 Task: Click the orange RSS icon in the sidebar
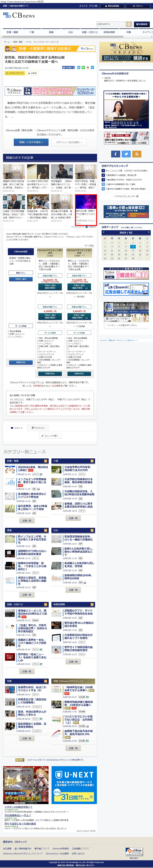point(137,154)
